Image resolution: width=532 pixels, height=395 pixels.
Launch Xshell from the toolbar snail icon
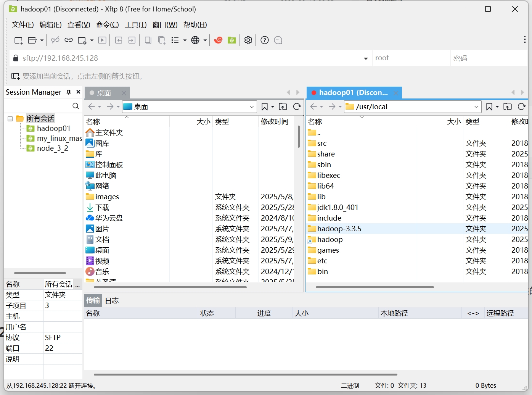(x=218, y=40)
